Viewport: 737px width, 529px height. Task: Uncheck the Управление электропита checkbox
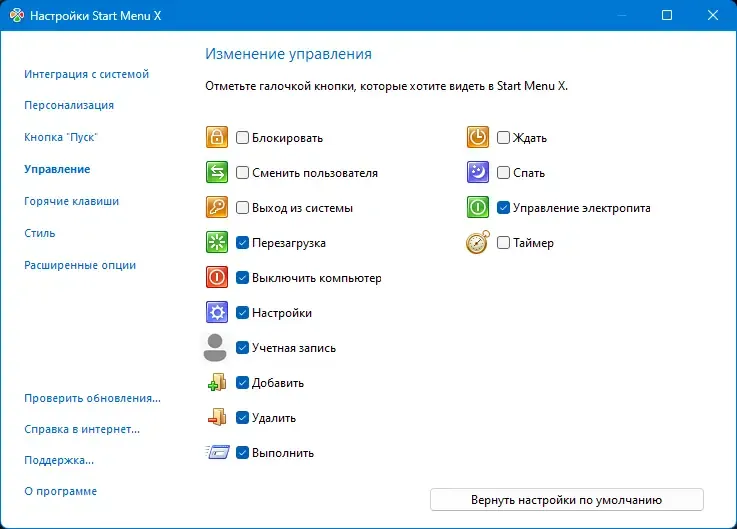tap(503, 207)
